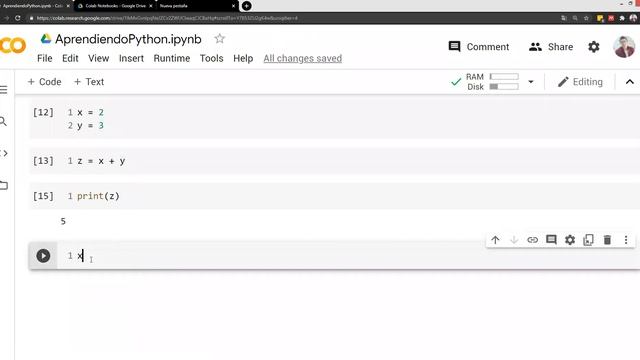Add a new Text cell

click(x=89, y=82)
